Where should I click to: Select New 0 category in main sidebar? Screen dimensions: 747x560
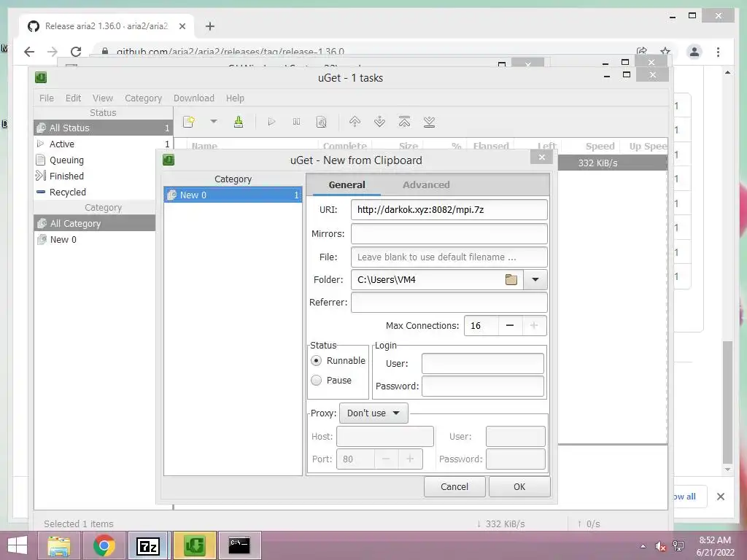coord(95,239)
